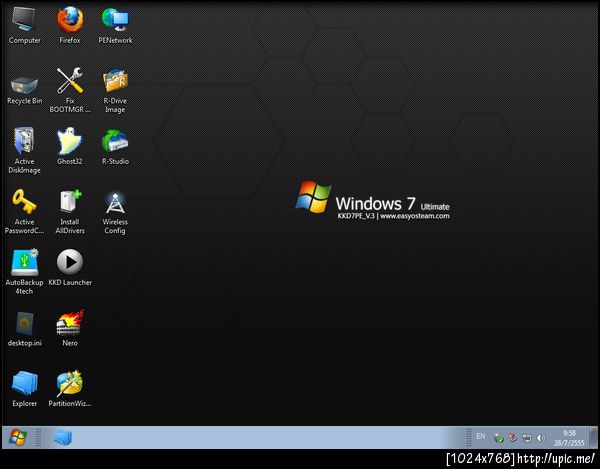Click the green checkmark tray icon
This screenshot has height=469, width=600.
pyautogui.click(x=499, y=438)
